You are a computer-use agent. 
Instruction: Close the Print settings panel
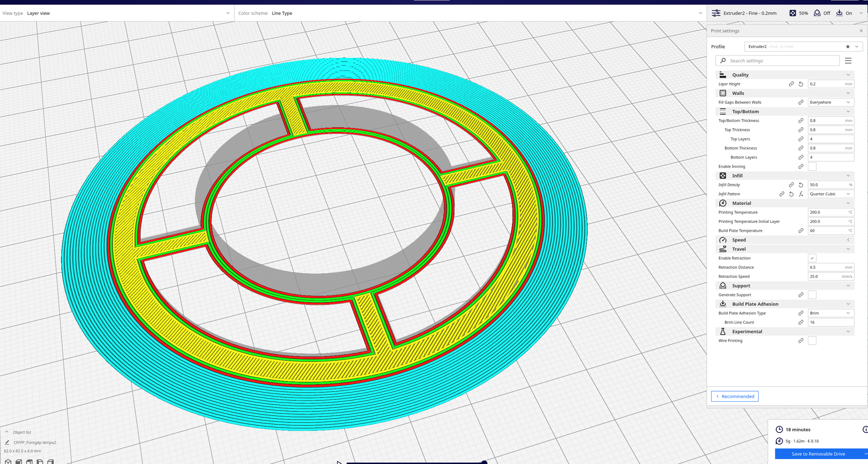click(x=861, y=31)
